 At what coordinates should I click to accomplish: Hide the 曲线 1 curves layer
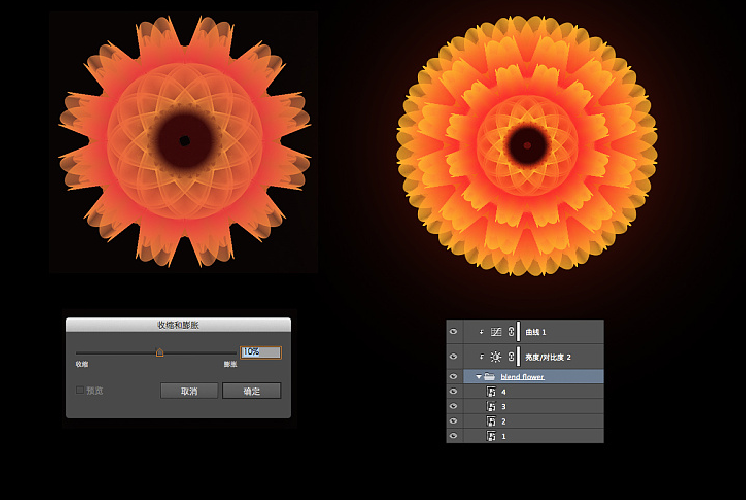[454, 331]
